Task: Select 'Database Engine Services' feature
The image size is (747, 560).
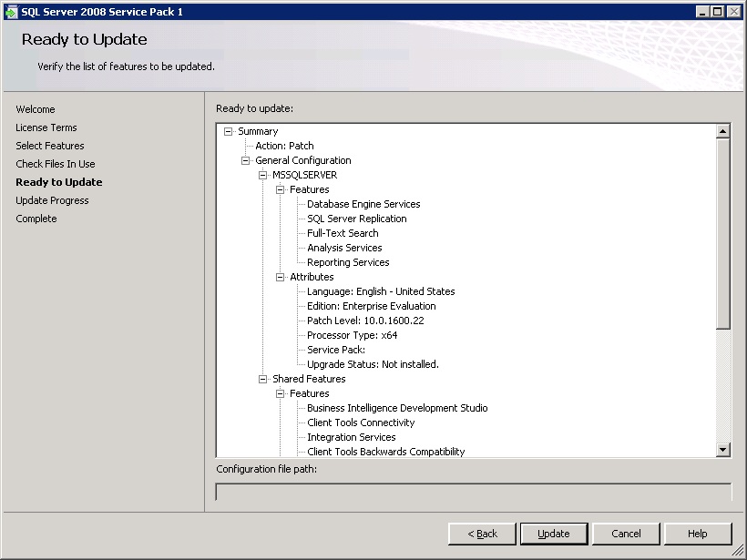Action: (363, 204)
